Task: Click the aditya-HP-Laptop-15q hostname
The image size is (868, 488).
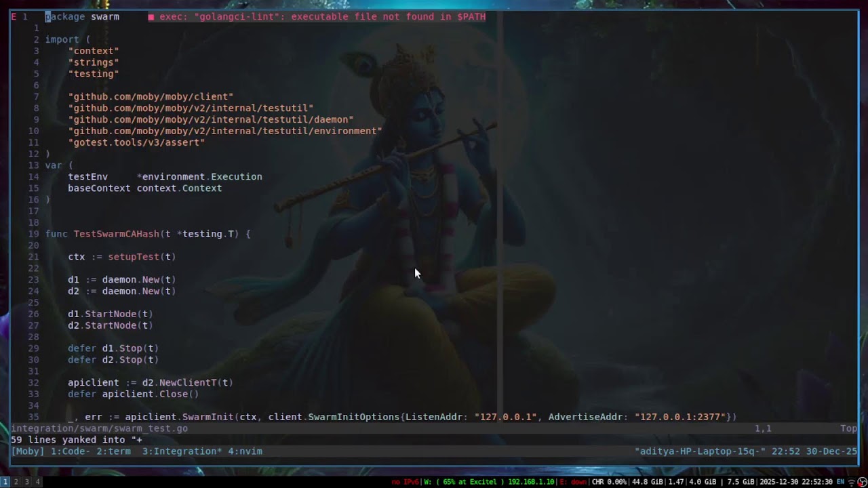Action: [701, 451]
